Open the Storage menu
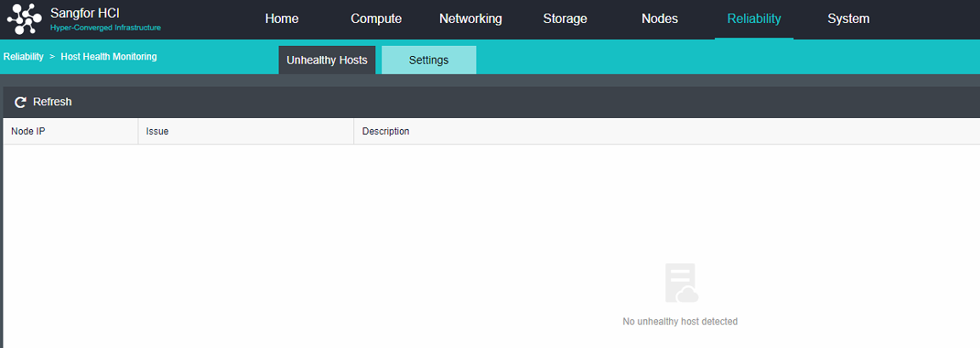 tap(565, 19)
